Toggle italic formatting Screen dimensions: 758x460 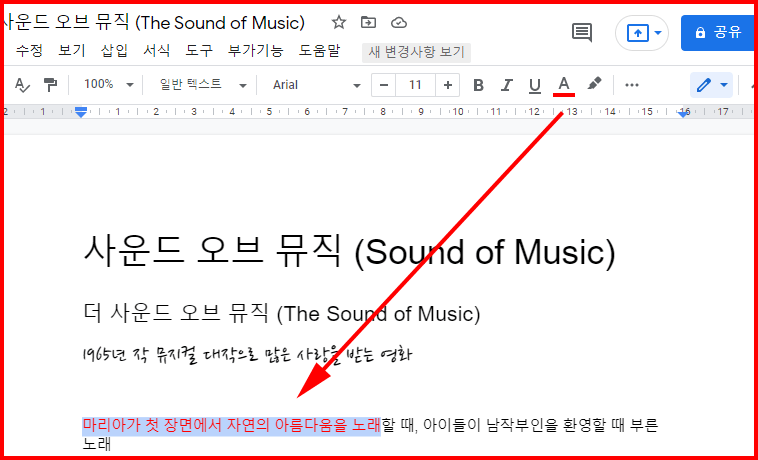(x=506, y=86)
